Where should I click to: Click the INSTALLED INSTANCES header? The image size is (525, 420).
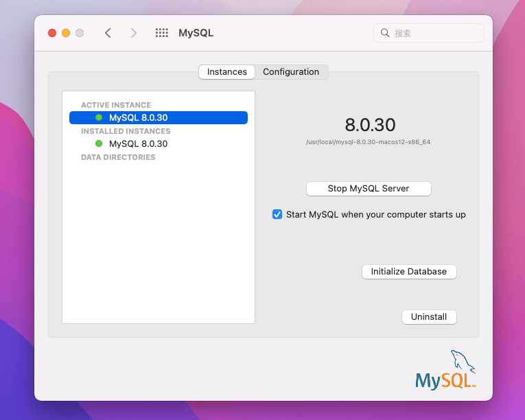click(x=126, y=131)
